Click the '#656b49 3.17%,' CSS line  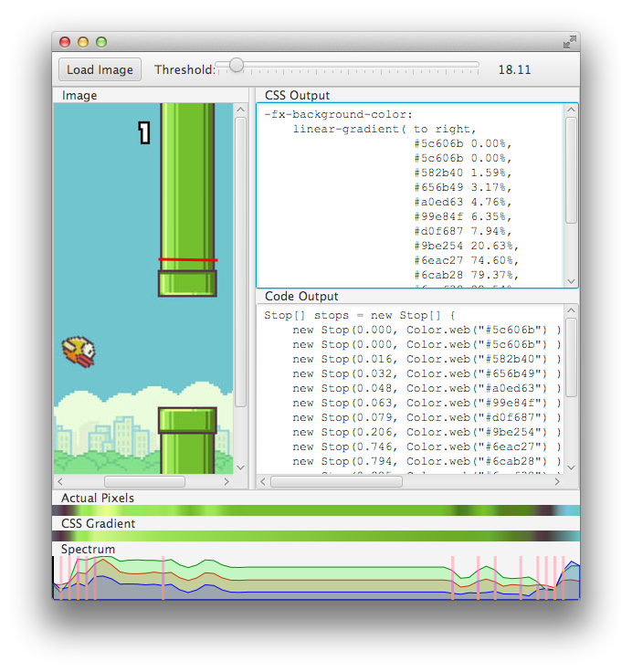[x=463, y=187]
